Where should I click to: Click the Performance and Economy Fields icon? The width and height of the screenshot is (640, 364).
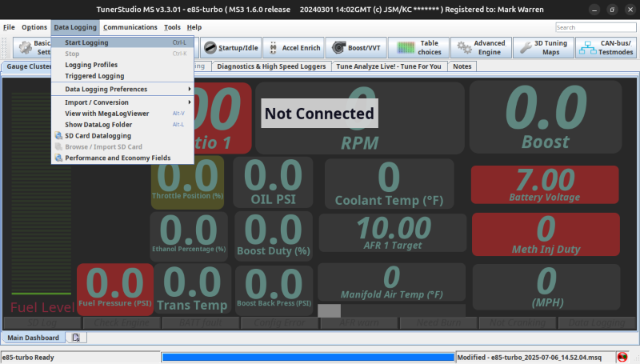coord(58,158)
